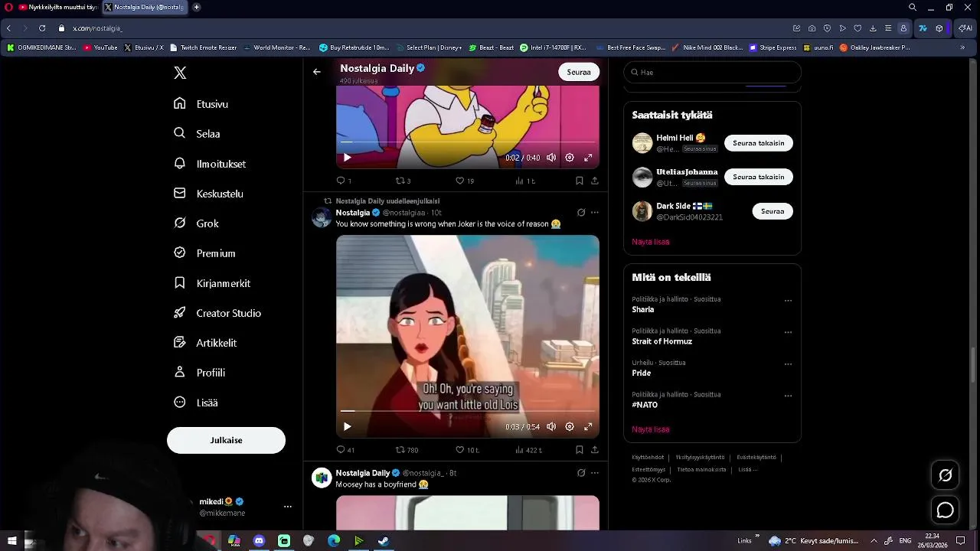980x551 pixels.
Task: Fullscreen the Lois cartoon video
Action: [x=588, y=426]
